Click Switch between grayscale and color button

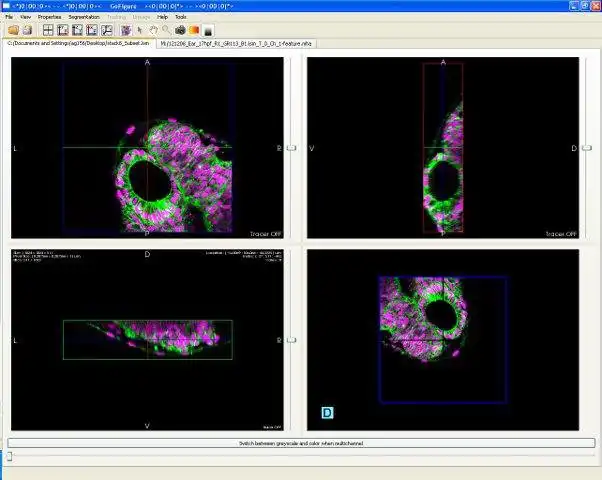(301, 443)
